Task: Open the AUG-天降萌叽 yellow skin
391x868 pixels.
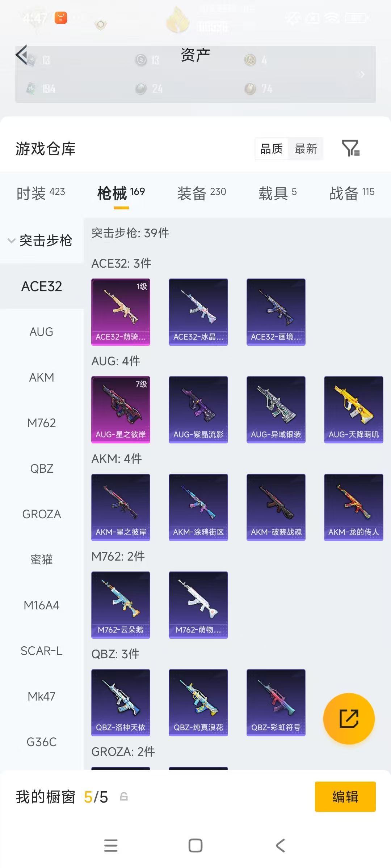Action: [x=353, y=409]
